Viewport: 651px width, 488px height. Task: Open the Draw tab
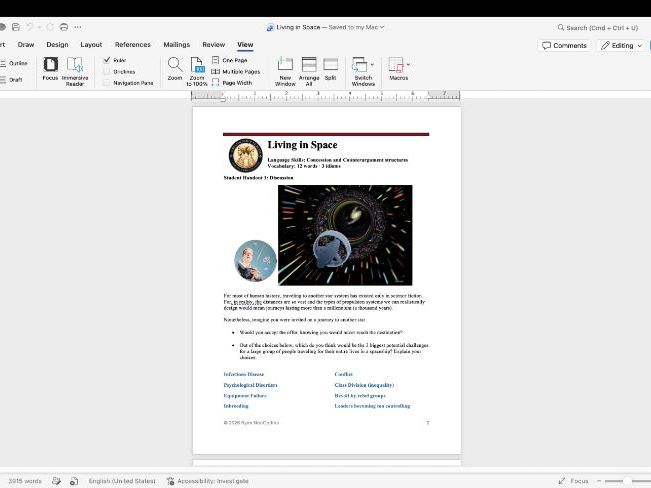pos(26,44)
